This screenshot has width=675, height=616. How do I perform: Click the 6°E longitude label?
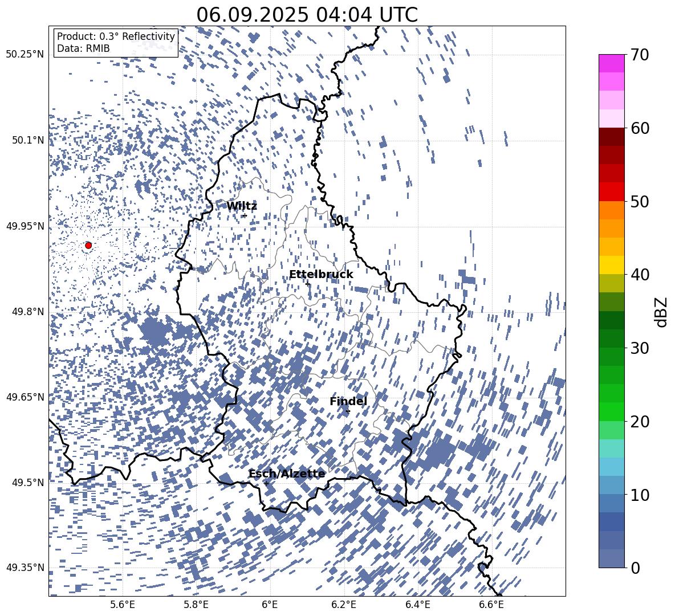(x=270, y=605)
